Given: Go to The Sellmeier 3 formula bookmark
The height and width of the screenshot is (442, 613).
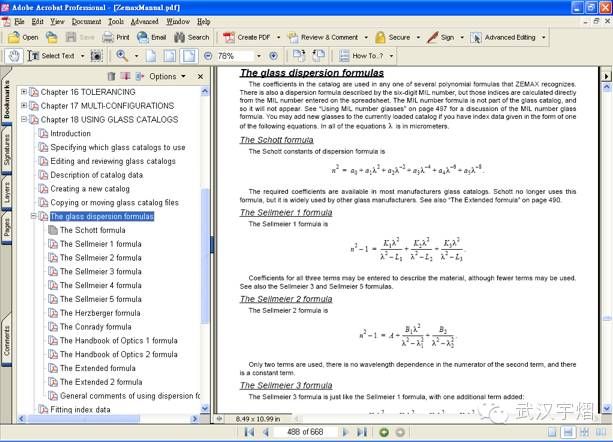Looking at the screenshot, I should click(101, 272).
